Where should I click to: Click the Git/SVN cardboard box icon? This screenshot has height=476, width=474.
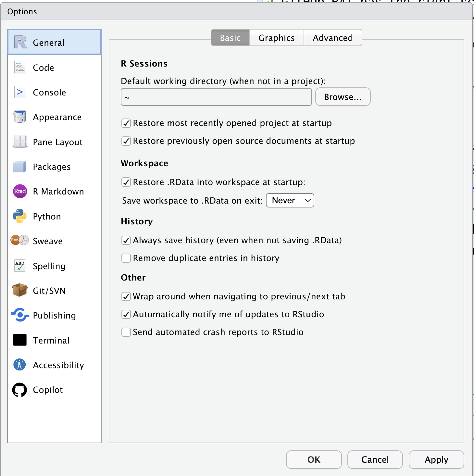20,290
